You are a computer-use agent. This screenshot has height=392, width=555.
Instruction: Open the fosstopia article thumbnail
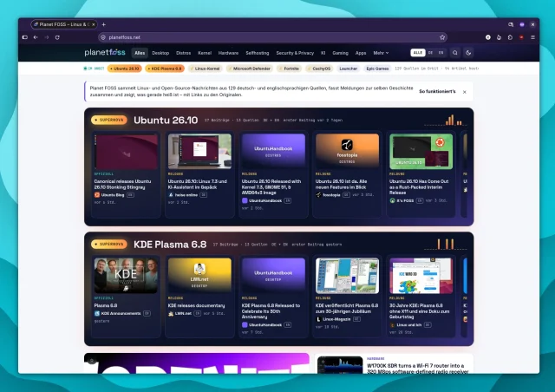point(347,151)
